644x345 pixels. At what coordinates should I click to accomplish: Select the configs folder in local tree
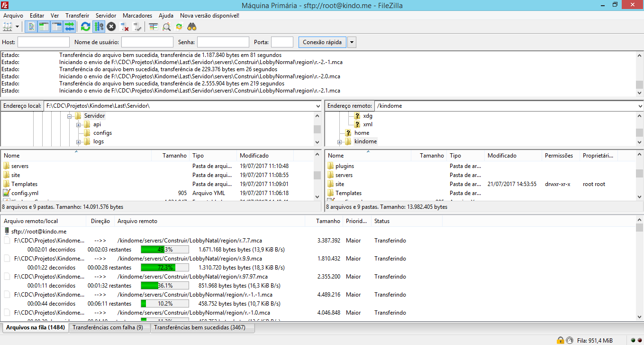[102, 133]
